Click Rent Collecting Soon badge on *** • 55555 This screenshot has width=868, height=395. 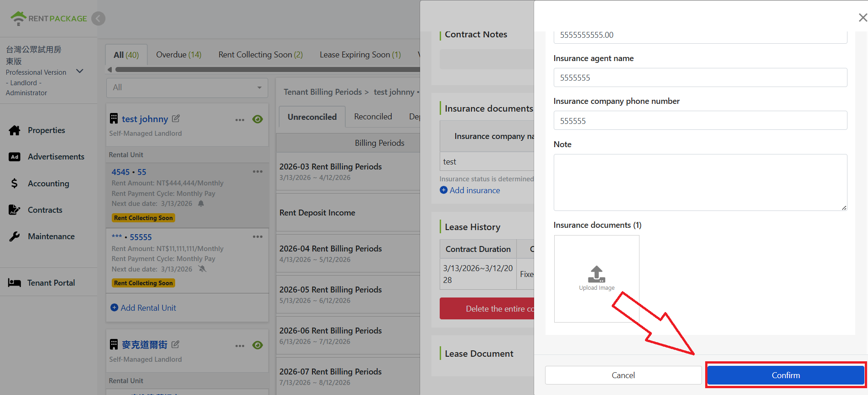point(143,283)
